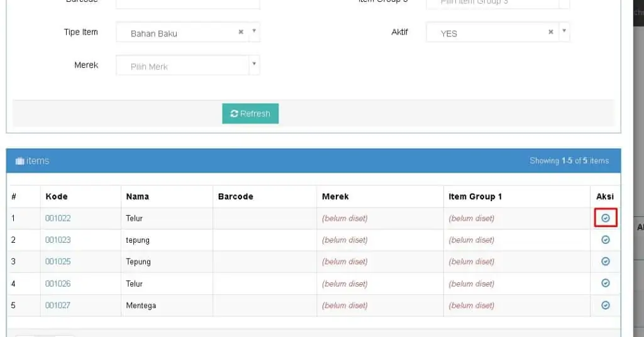Select item 001026 using its action icon

[x=605, y=284]
